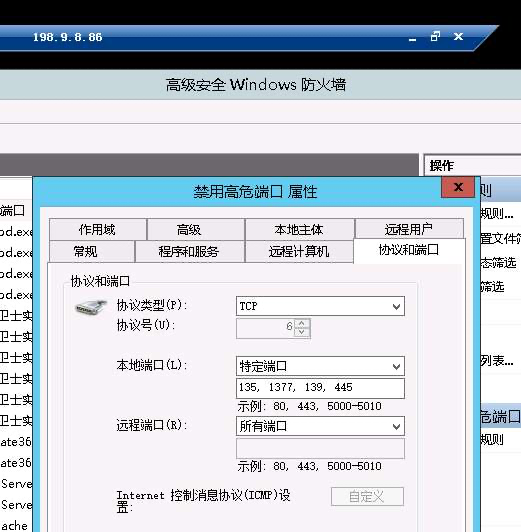Close the 禁用高危端口 属性 dialog
This screenshot has width=521, height=532.
click(458, 187)
